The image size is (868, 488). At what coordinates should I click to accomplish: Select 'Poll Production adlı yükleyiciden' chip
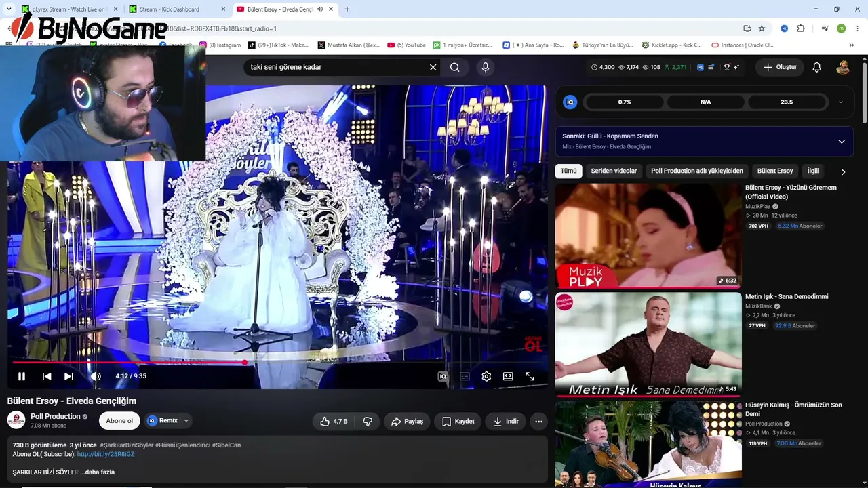pyautogui.click(x=697, y=171)
